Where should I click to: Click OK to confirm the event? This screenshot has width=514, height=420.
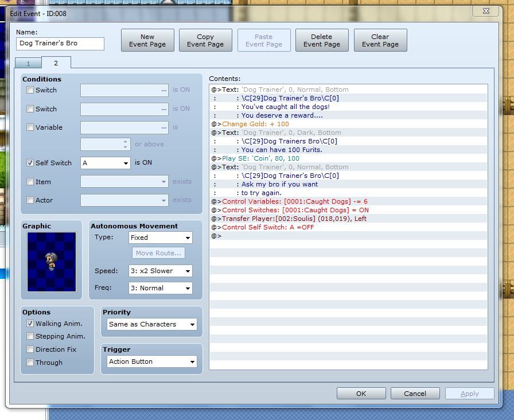[x=361, y=394]
